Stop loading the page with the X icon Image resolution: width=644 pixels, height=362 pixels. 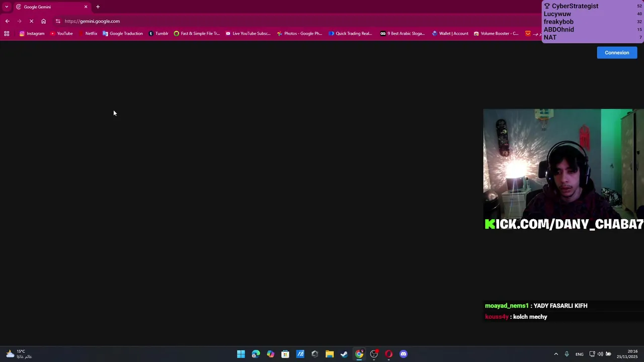[31, 21]
